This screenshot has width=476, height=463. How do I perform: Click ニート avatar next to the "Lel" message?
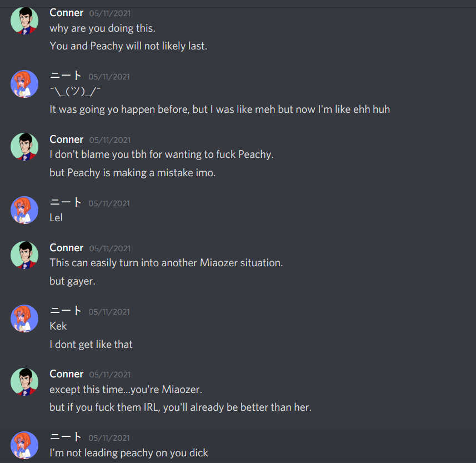click(x=24, y=210)
